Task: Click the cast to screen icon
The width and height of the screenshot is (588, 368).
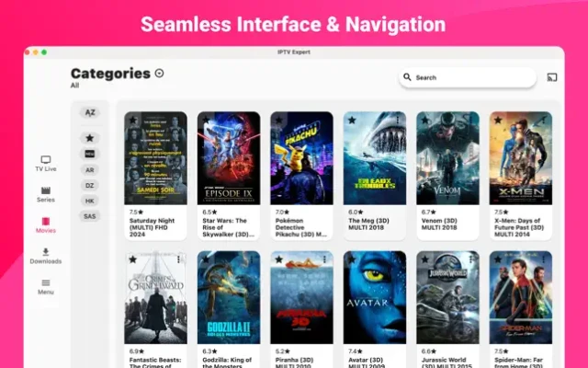Action: [x=551, y=77]
